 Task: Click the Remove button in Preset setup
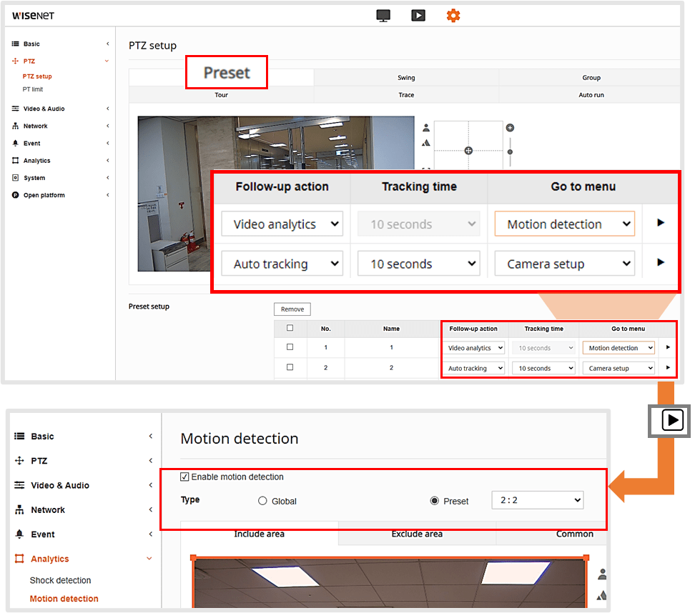(x=292, y=309)
